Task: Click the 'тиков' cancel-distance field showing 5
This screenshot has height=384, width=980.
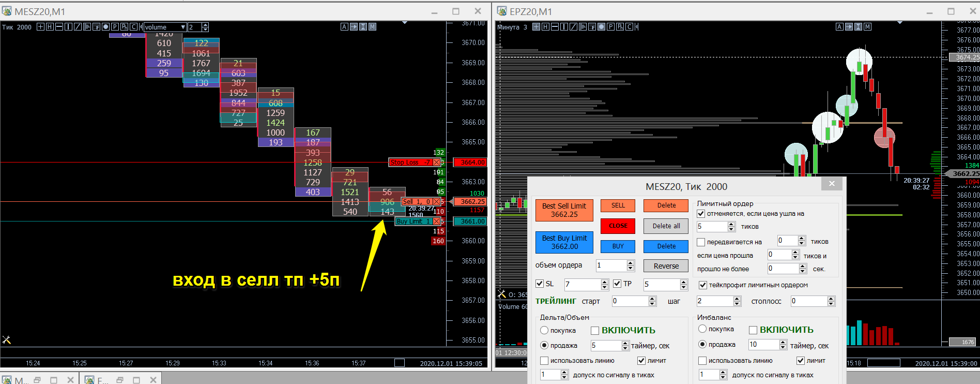Action: point(712,227)
